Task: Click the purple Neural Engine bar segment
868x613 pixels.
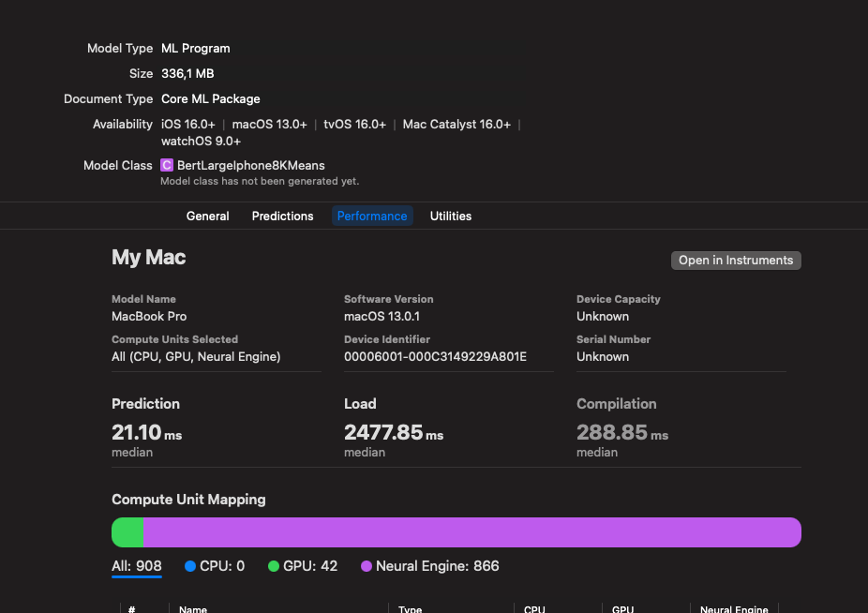Action: [x=471, y=532]
